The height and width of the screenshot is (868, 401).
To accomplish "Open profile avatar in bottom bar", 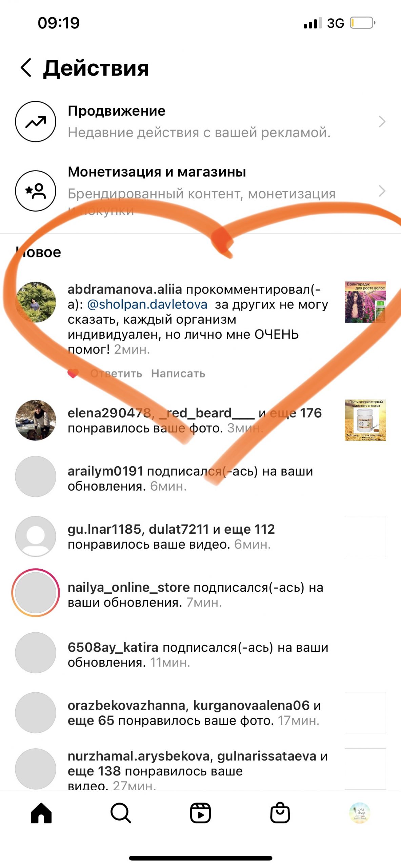I will (360, 813).
